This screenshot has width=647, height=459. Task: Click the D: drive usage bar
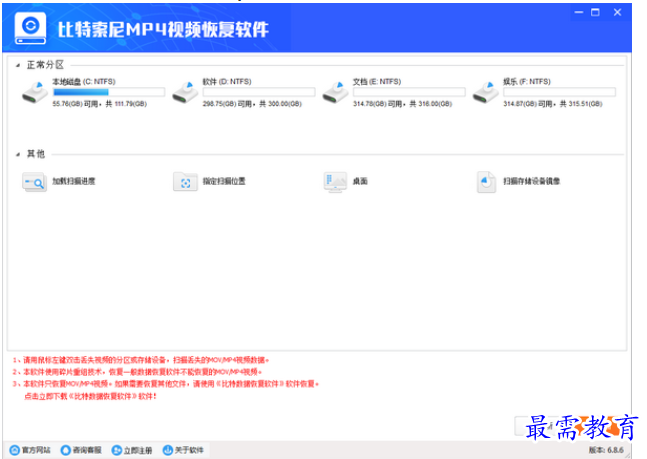259,92
